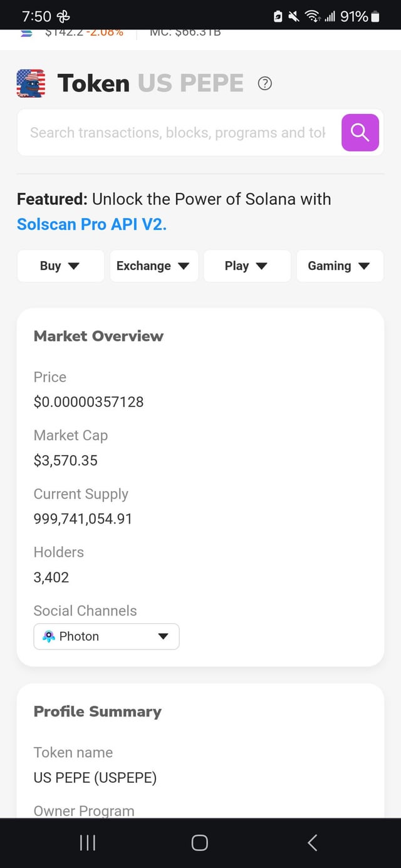This screenshot has width=401, height=868.
Task: Expand the Photon social channels selector
Action: click(x=107, y=636)
